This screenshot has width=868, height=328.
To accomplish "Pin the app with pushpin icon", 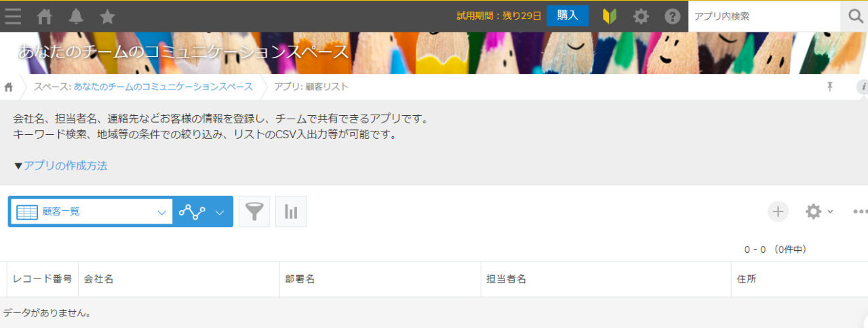I will click(x=829, y=87).
